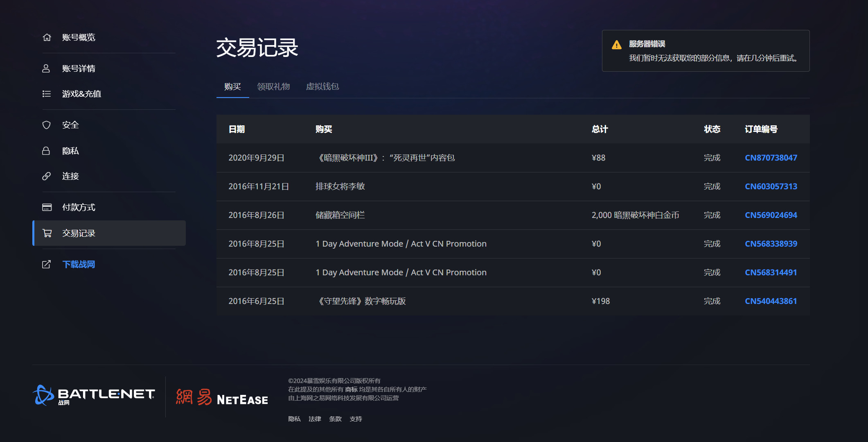Click the 总计 column header

tap(600, 129)
